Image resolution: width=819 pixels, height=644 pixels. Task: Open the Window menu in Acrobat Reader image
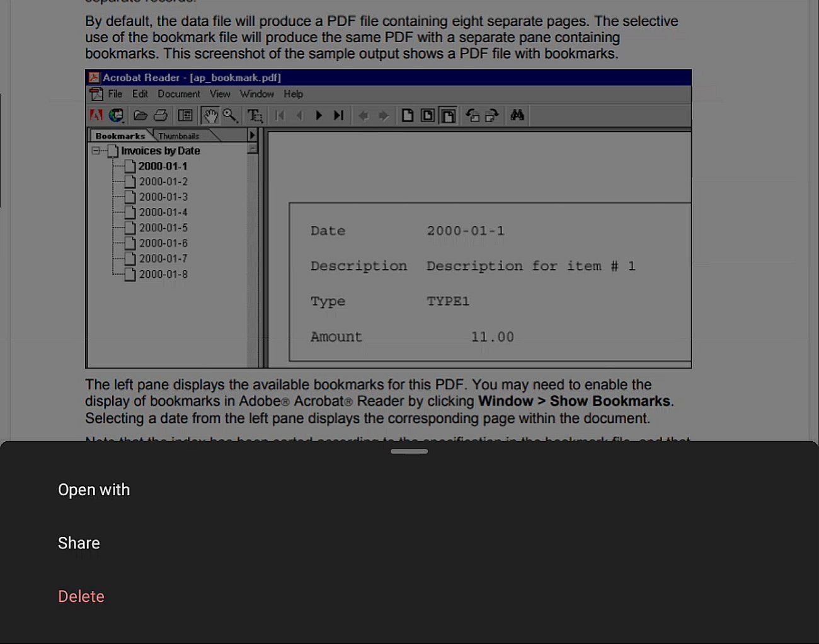point(257,94)
